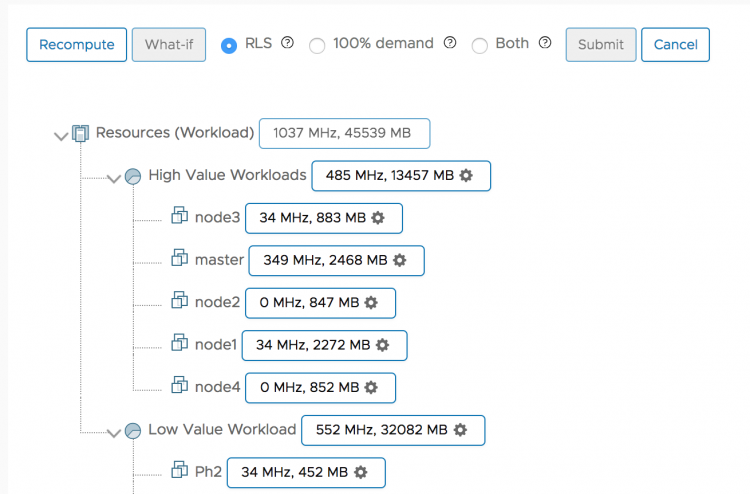The image size is (750, 494).
Task: Open gear settings for Low Value Workload
Action: tap(460, 430)
